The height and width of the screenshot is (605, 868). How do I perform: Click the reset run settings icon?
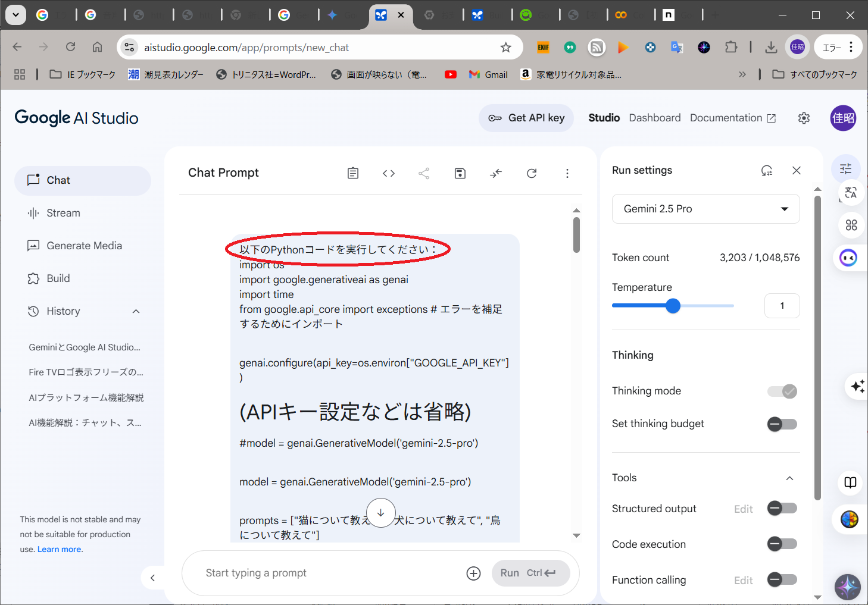coord(767,171)
